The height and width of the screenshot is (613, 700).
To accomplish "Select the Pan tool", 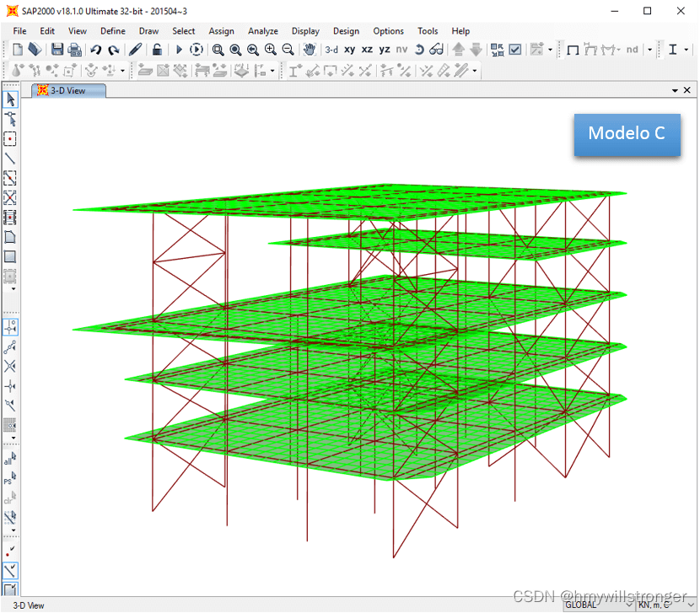I will coord(310,50).
